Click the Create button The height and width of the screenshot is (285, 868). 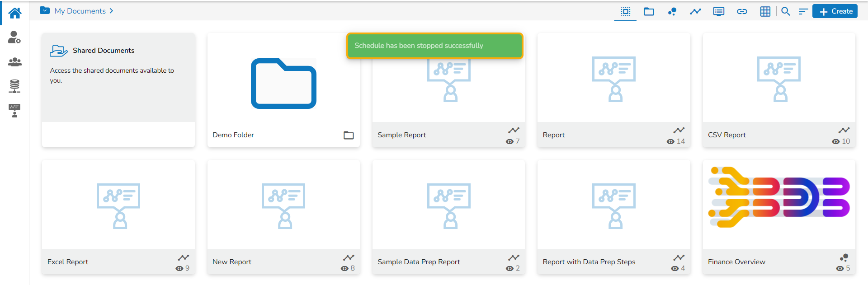(835, 11)
